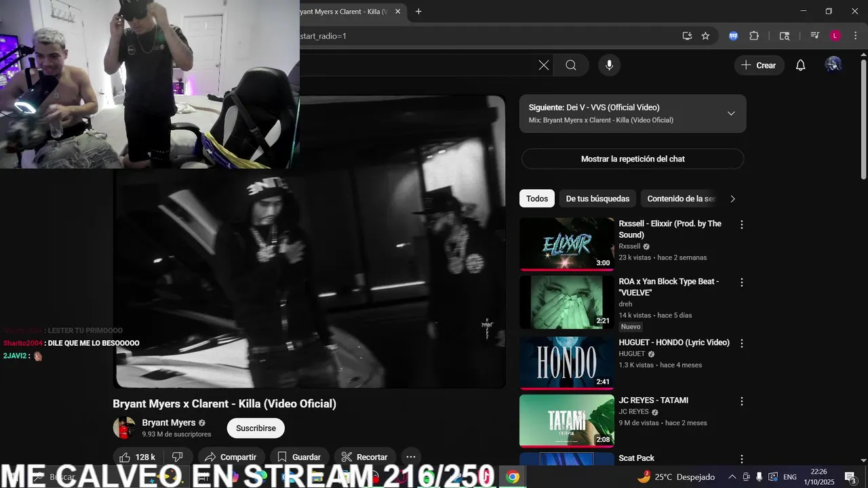Viewport: 868px width, 488px height.
Task: Click the address bar URL text
Action: click(323, 36)
